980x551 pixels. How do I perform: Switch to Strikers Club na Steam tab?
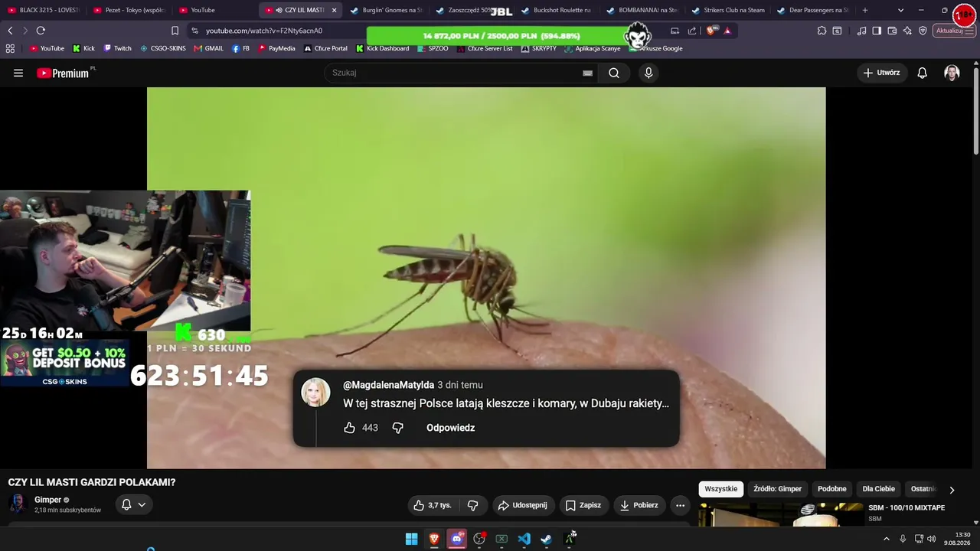coord(729,10)
